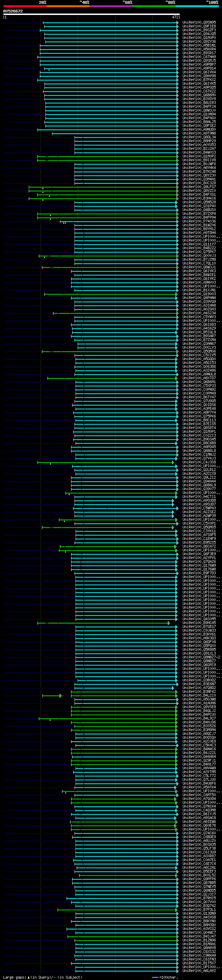Select UniRef100_A9PGD5 label
Viewport: 222px width, 980px height.
click(x=199, y=88)
